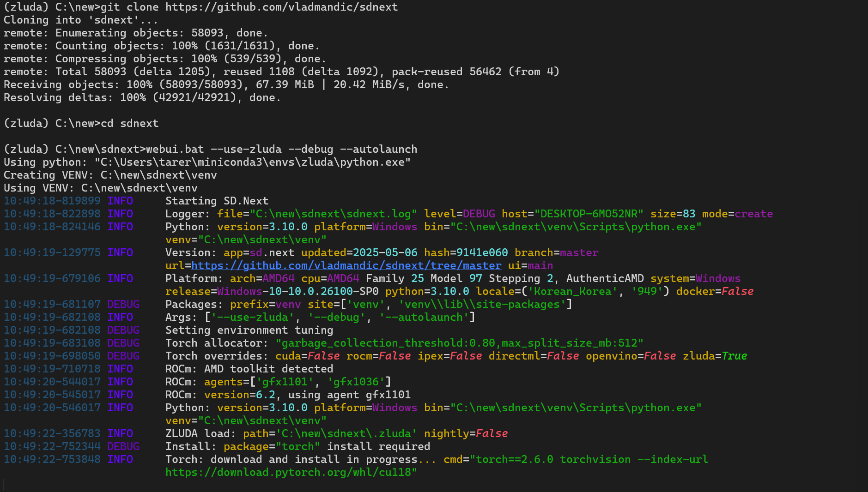Click the locale 'Korean_Korea' value
This screenshot has height=492, width=868.
[x=573, y=292]
